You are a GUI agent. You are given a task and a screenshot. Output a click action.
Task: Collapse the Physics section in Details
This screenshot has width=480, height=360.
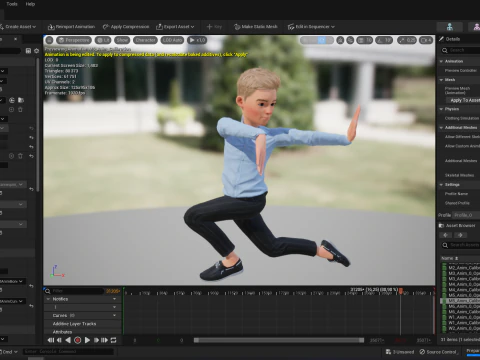(441, 109)
